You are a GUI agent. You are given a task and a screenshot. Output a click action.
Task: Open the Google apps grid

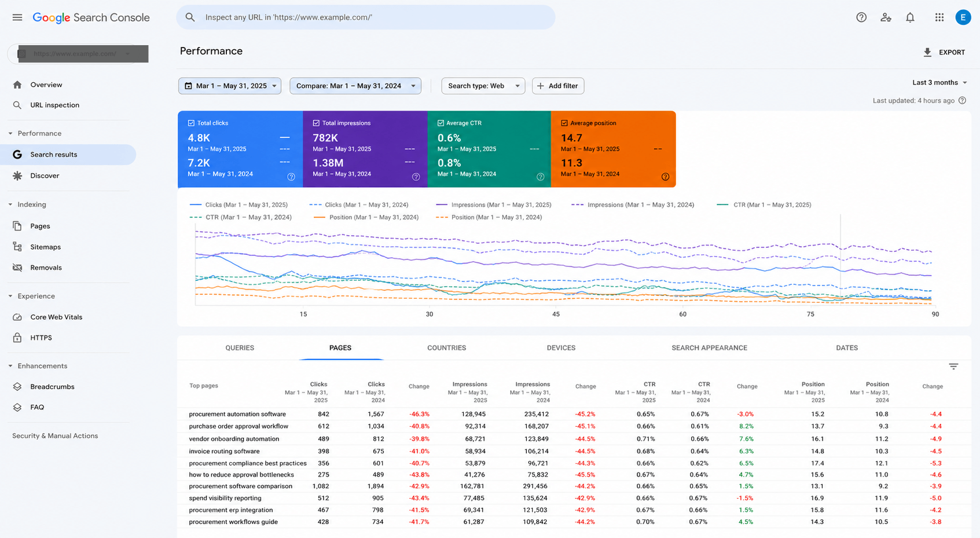click(x=939, y=17)
